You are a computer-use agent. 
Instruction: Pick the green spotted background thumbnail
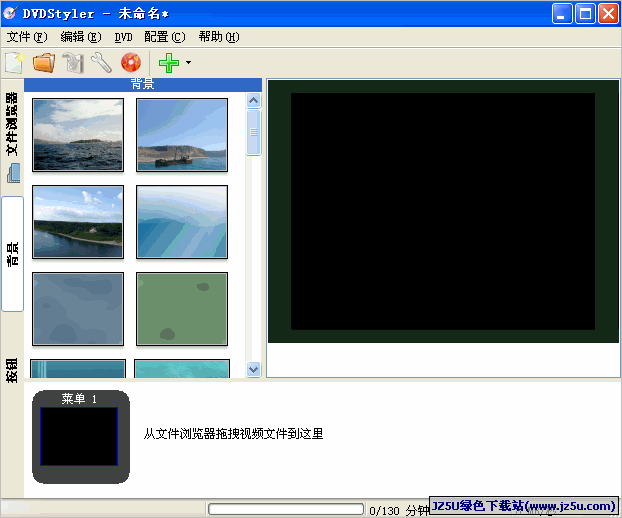[x=182, y=309]
